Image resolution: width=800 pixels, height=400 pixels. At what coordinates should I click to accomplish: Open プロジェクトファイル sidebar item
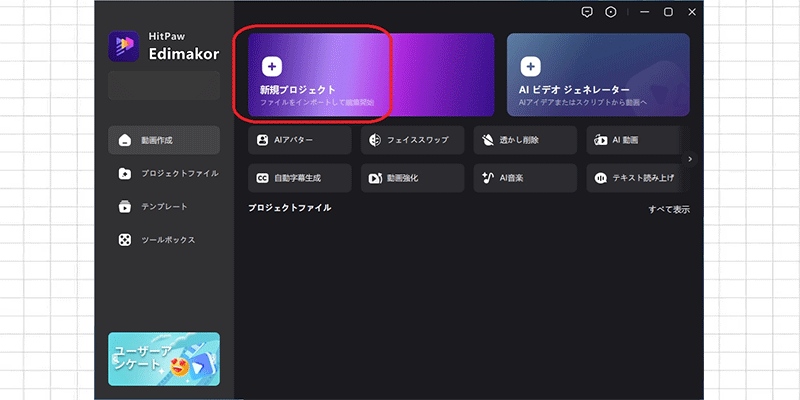pyautogui.click(x=164, y=174)
